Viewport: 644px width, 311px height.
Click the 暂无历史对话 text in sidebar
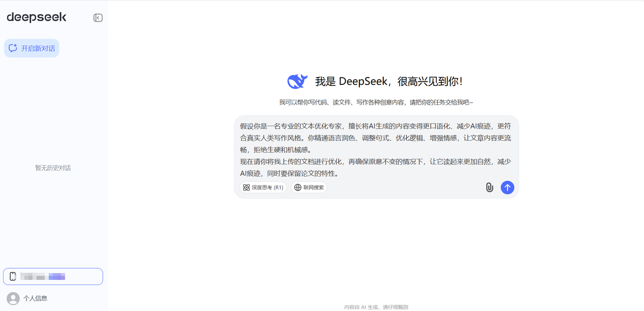point(53,168)
